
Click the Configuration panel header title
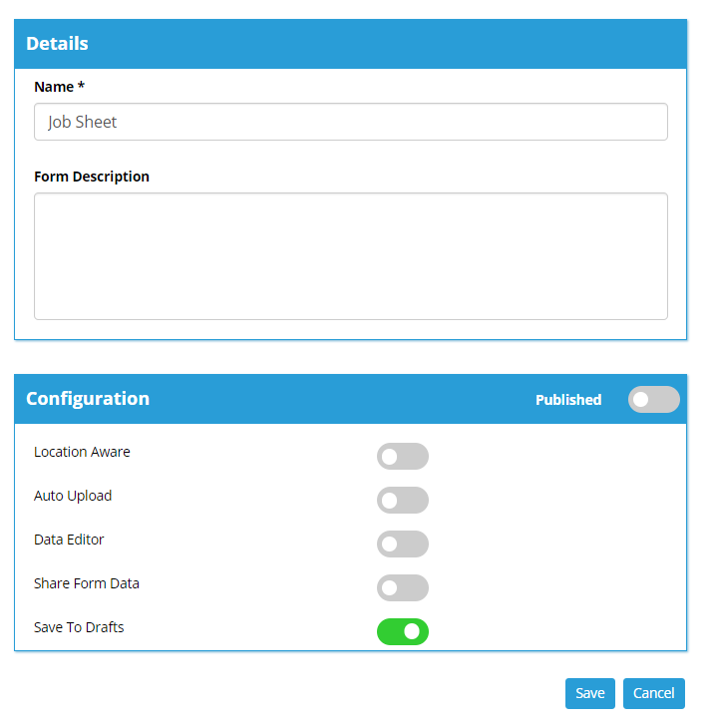88,398
